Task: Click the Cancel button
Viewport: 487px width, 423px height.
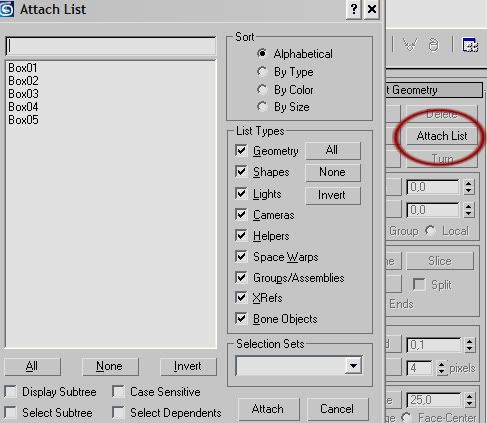Action: coord(337,409)
